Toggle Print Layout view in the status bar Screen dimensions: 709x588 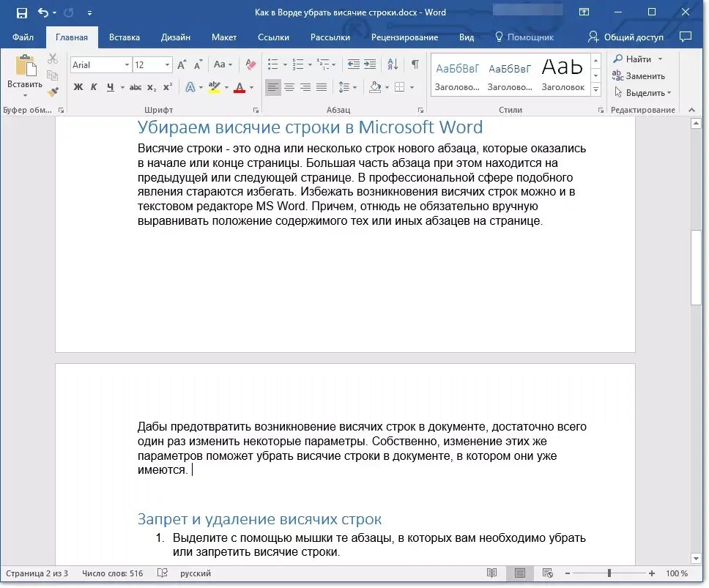[x=520, y=573]
